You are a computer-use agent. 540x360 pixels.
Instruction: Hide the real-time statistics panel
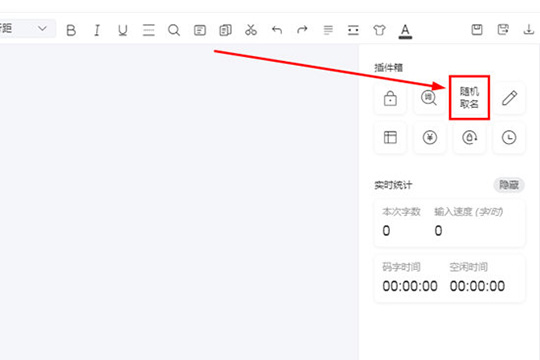(x=509, y=185)
